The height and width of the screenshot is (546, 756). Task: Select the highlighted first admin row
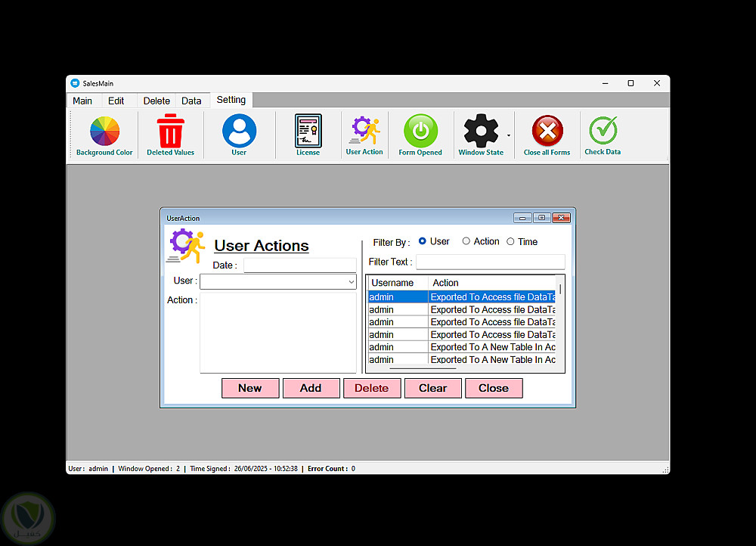[462, 297]
